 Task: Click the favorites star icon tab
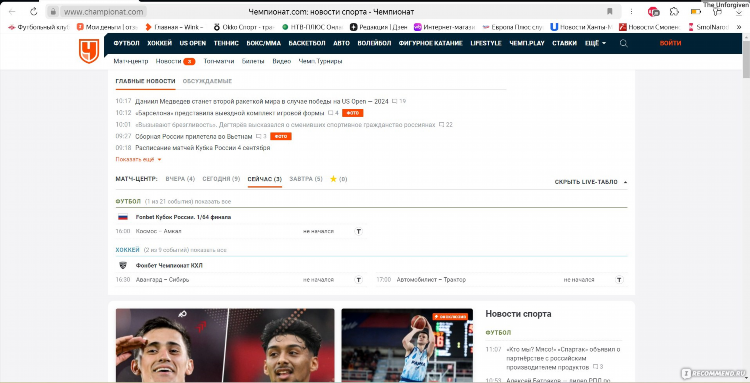333,179
